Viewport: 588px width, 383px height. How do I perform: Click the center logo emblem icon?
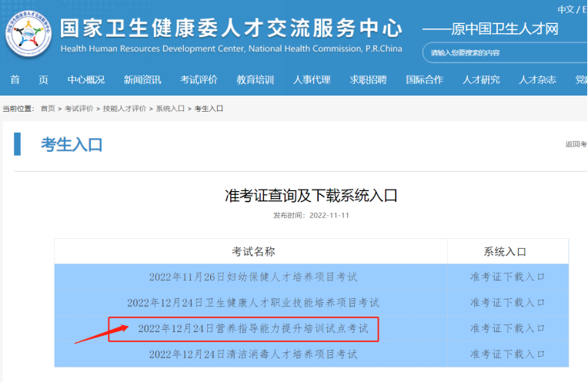click(28, 33)
